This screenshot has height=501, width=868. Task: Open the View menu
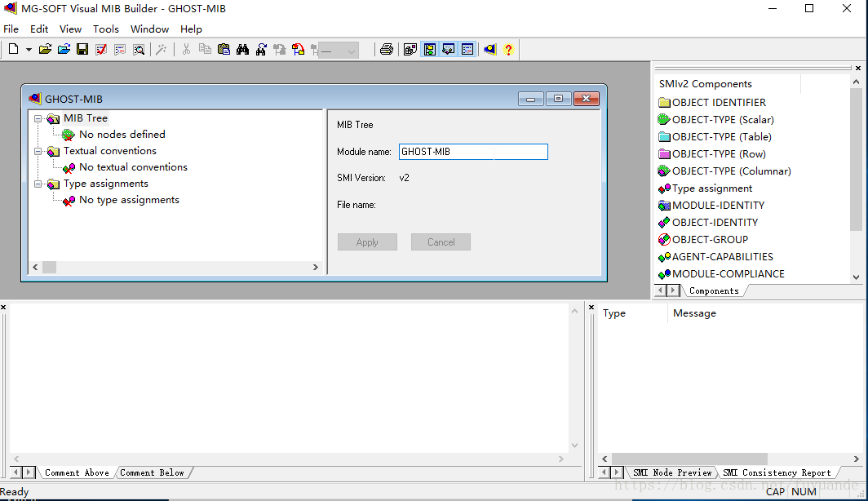(70, 29)
